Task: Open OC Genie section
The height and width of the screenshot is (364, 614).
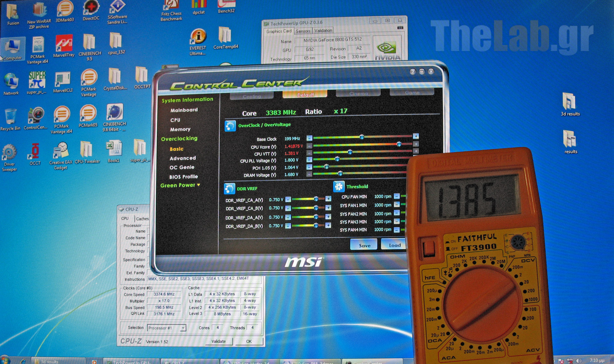Action: point(182,167)
